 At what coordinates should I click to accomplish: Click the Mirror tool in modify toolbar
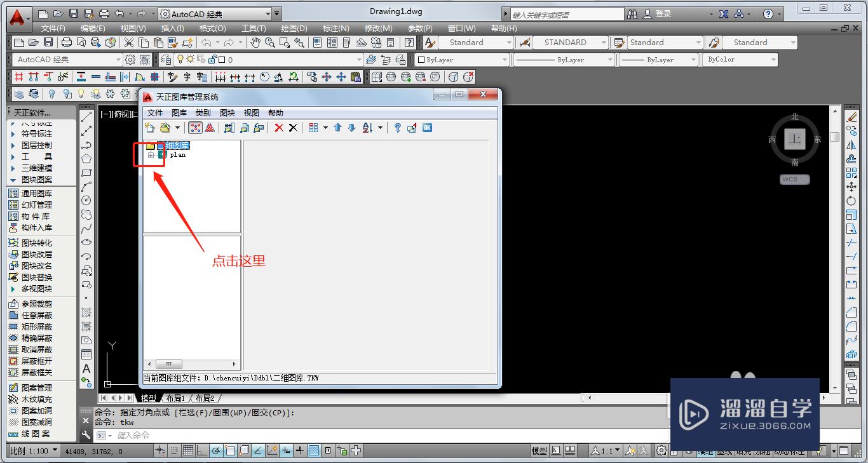[x=851, y=145]
